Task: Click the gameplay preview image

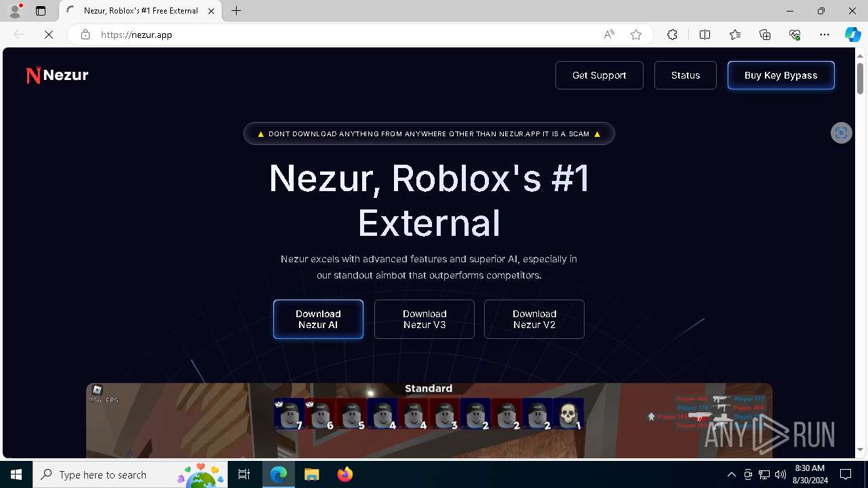Action: [x=429, y=420]
